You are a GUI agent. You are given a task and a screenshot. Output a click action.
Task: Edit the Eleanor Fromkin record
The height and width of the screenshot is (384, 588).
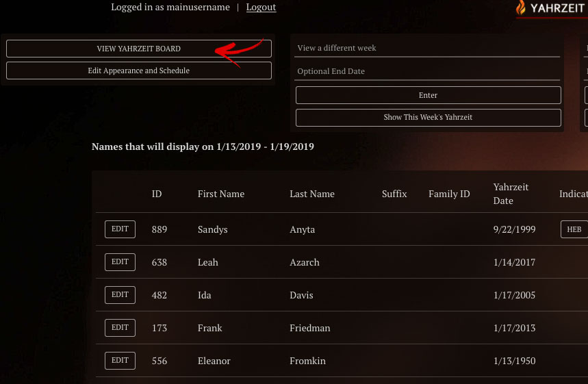(x=120, y=361)
